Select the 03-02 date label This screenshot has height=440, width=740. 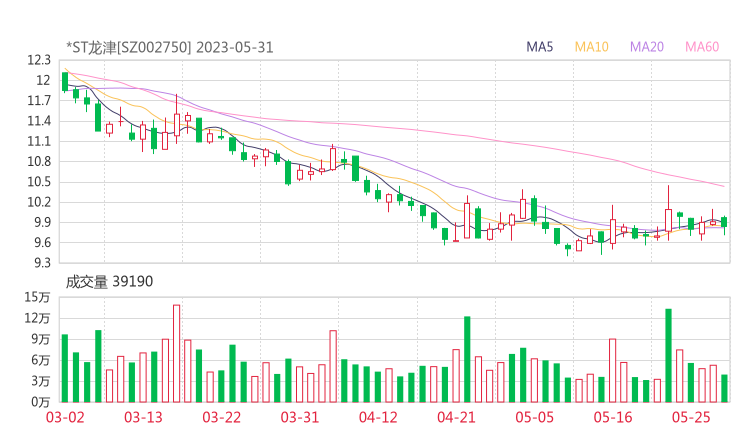(x=65, y=417)
